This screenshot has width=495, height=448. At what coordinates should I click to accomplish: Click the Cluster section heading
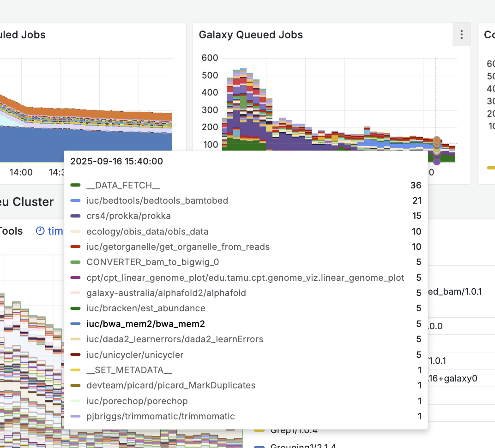tap(27, 202)
